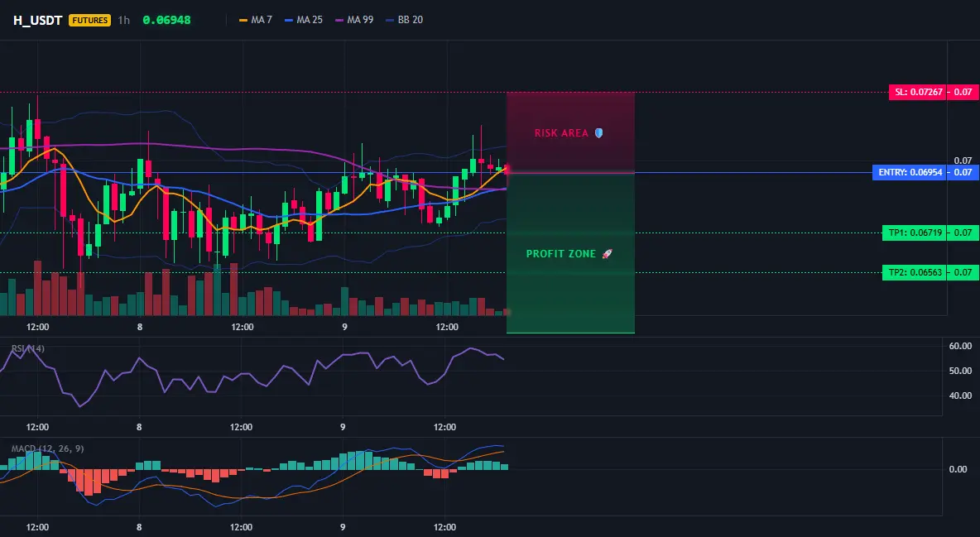
Task: Click the red current-price marker dot
Action: 507,170
